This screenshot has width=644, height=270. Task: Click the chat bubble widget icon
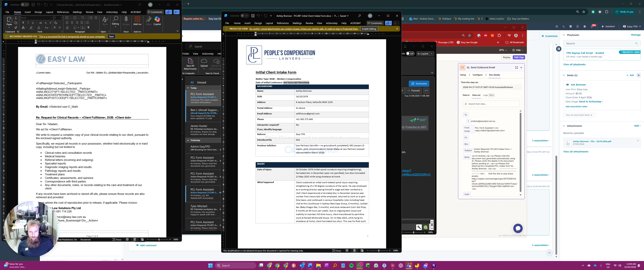[518, 228]
